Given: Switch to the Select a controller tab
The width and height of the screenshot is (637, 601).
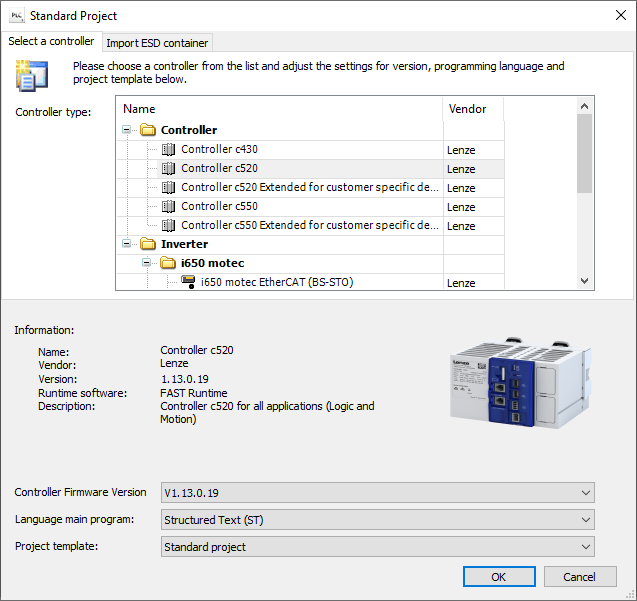Looking at the screenshot, I should pos(51,41).
